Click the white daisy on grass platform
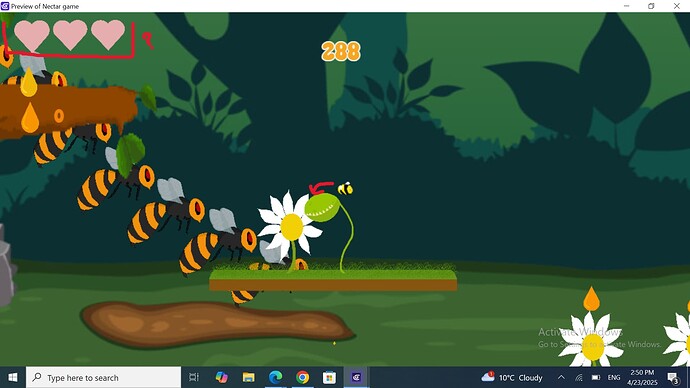This screenshot has height=388, width=690. tap(290, 225)
